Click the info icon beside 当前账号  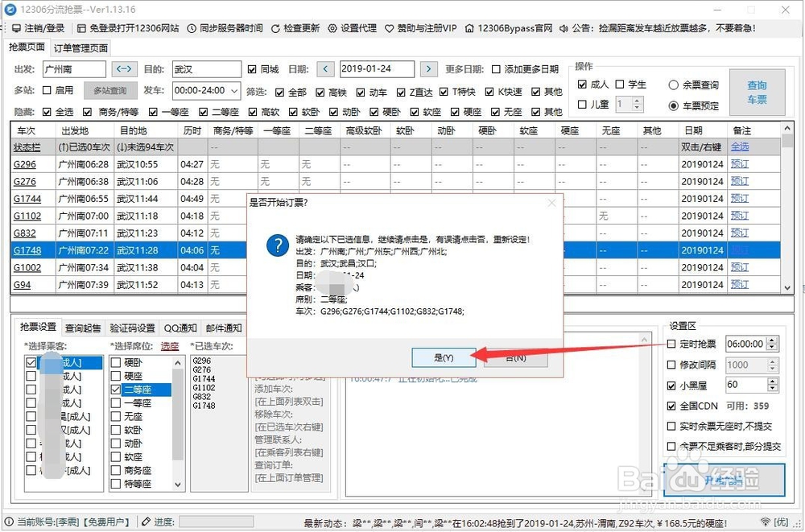9,522
